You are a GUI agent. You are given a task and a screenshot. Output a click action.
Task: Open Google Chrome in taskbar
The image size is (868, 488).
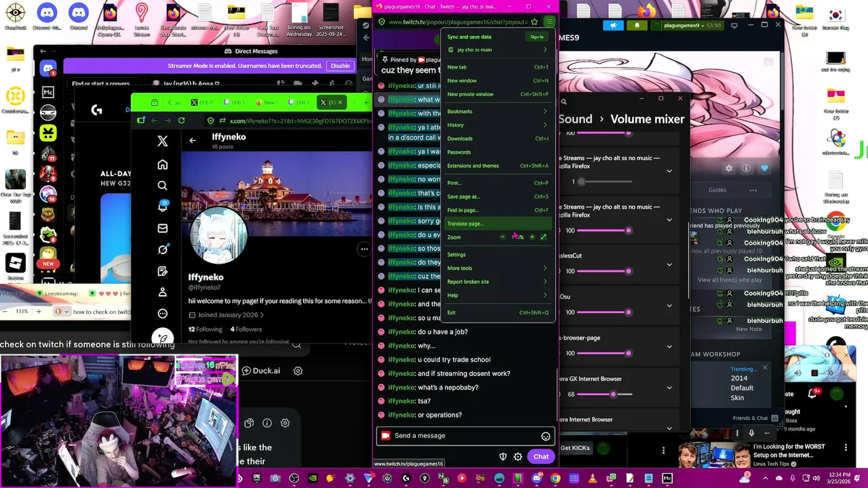555,479
